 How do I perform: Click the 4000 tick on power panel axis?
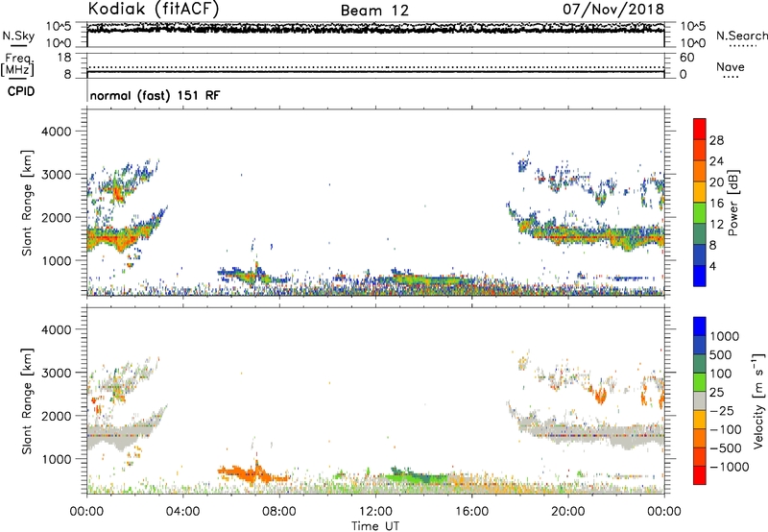[56, 132]
